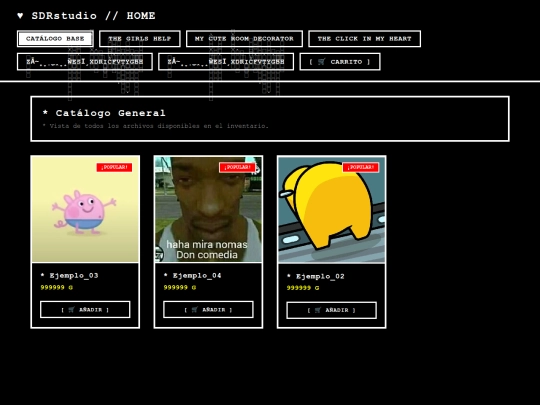Click the heart icon beside SDRstudio
The image size is (540, 405).
click(x=20, y=15)
